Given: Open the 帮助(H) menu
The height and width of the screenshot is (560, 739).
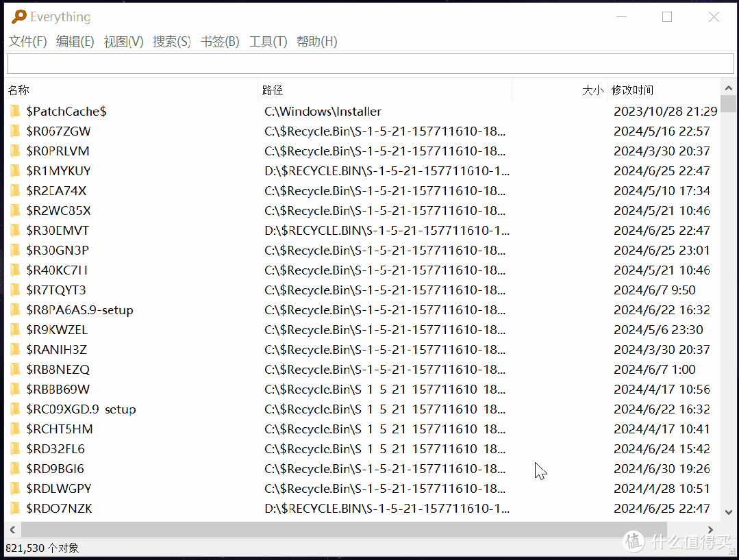Looking at the screenshot, I should tap(316, 42).
